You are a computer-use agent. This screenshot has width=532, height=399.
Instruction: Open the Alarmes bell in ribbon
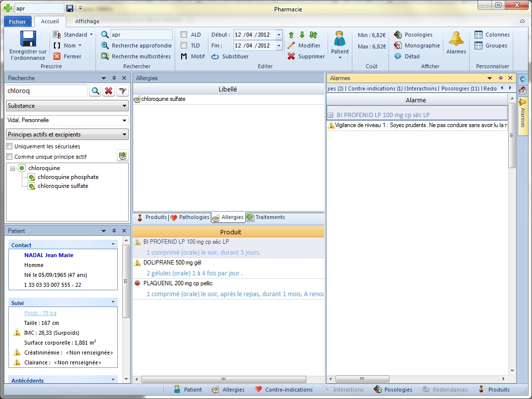click(x=456, y=39)
